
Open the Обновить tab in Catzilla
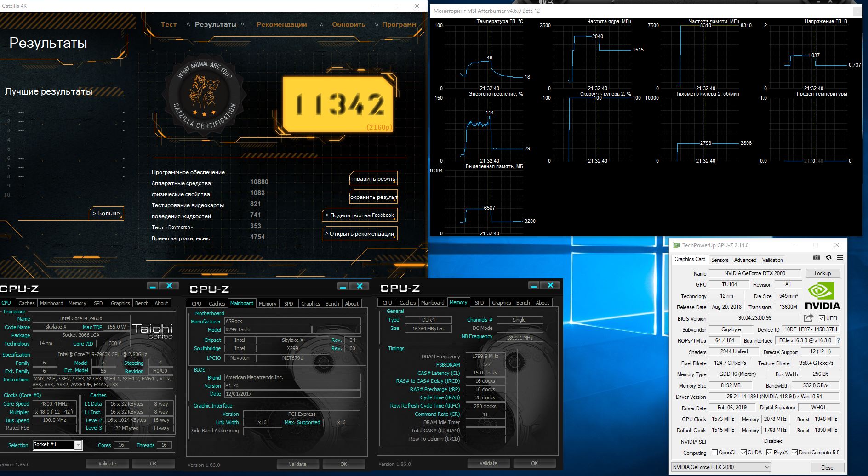[348, 24]
